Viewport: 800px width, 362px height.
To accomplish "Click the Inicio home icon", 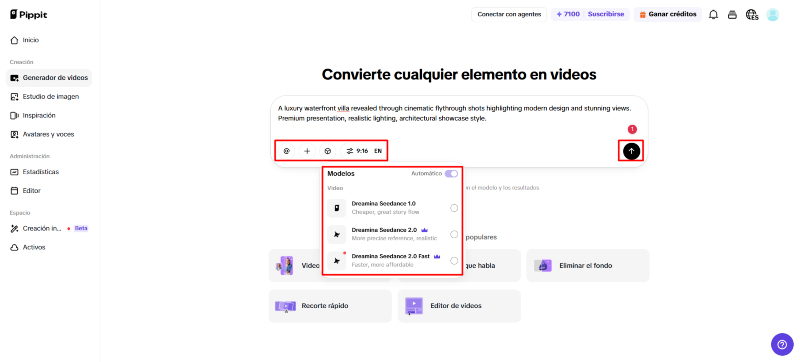I will [14, 40].
